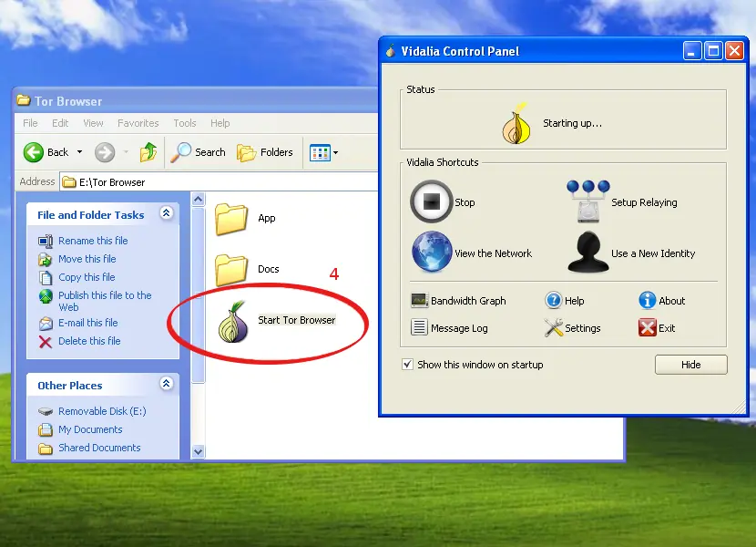Click the Up folder icon in Explorer
The width and height of the screenshot is (756, 547).
click(148, 152)
